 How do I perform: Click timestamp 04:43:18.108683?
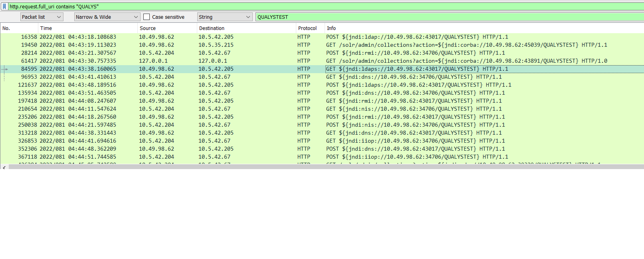click(92, 37)
